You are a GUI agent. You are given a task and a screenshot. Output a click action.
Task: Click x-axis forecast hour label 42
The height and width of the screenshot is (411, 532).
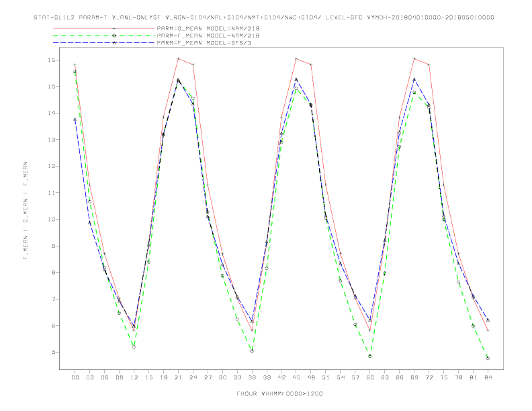coord(281,377)
